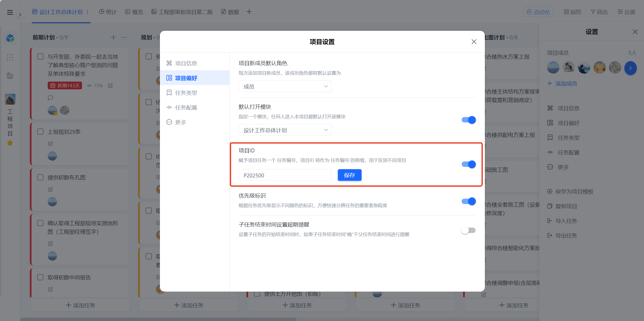Open the folder icon in left sidebar
The image size is (644, 321).
[10, 76]
